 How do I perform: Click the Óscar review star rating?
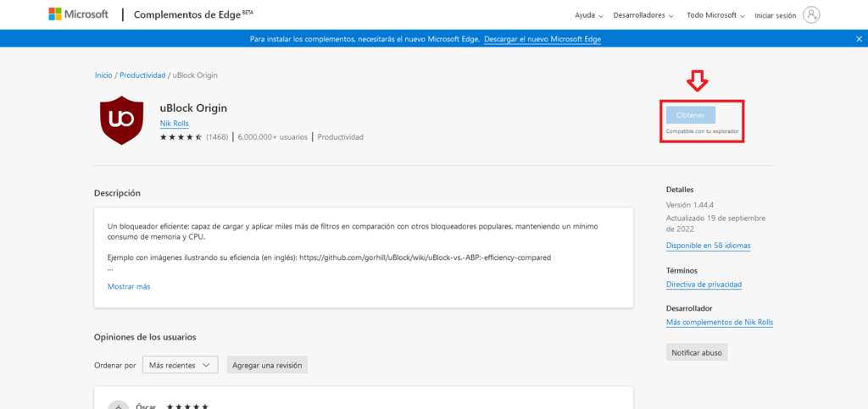click(x=187, y=406)
